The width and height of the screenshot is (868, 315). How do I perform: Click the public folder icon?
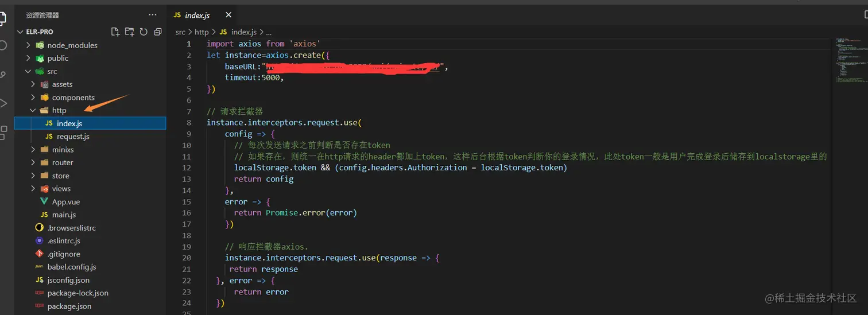[40, 58]
